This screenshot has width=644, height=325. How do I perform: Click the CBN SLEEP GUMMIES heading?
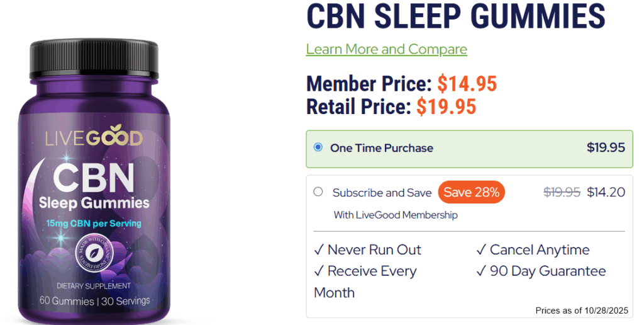pos(456,16)
